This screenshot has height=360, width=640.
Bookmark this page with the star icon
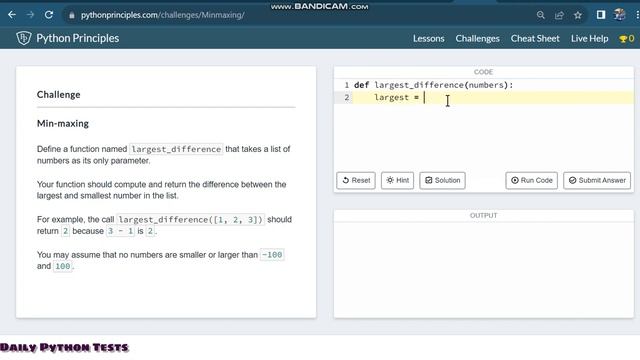(578, 16)
